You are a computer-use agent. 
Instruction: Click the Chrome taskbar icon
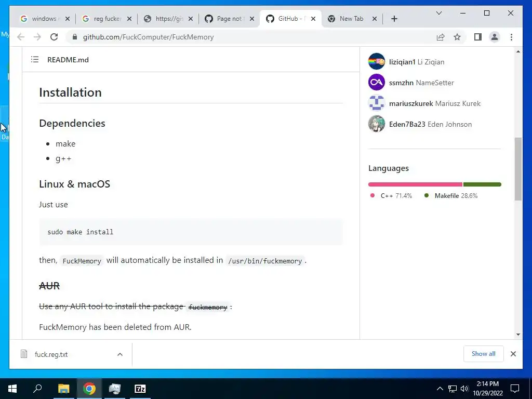click(89, 389)
